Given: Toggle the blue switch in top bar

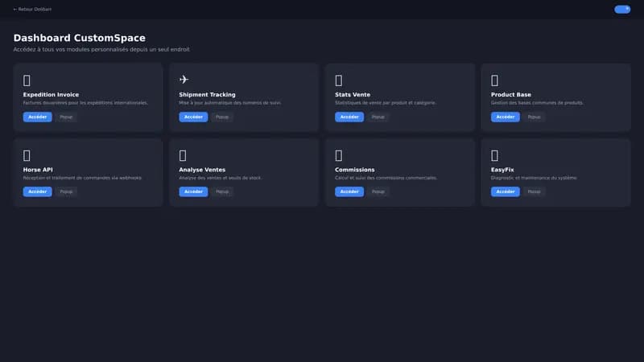Looking at the screenshot, I should click(622, 10).
